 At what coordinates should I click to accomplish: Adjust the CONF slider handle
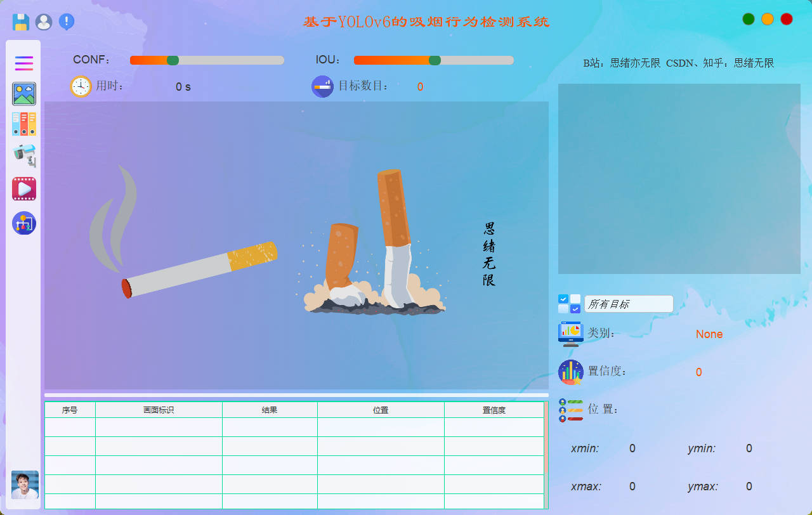(x=173, y=60)
